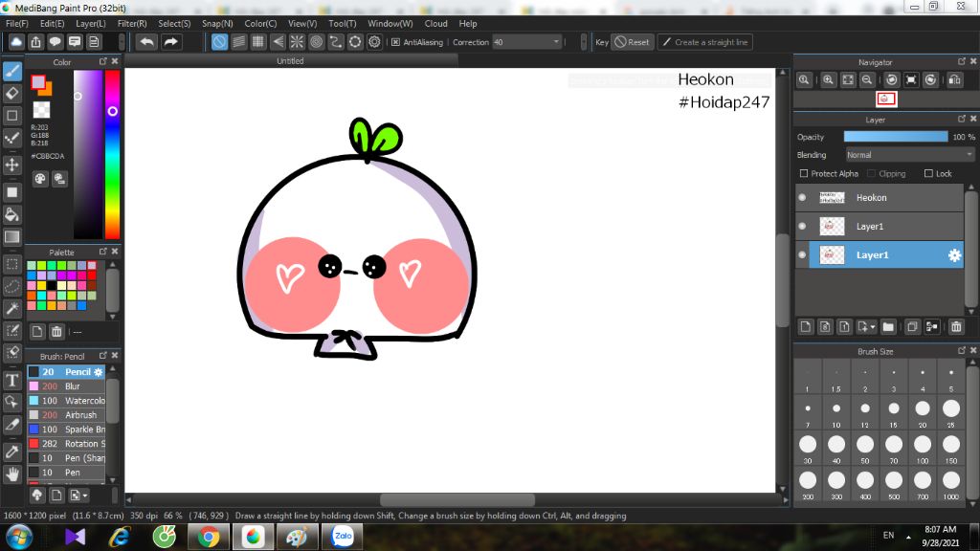Select the Gradient tool

coord(12,237)
